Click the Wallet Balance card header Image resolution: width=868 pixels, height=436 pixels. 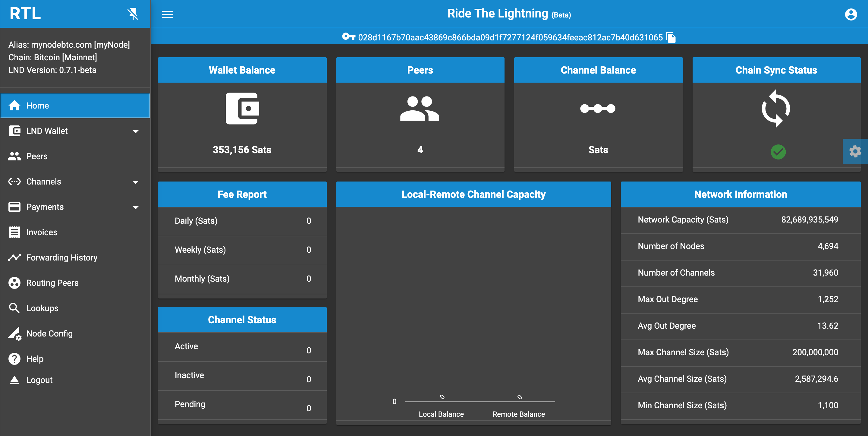click(x=242, y=70)
